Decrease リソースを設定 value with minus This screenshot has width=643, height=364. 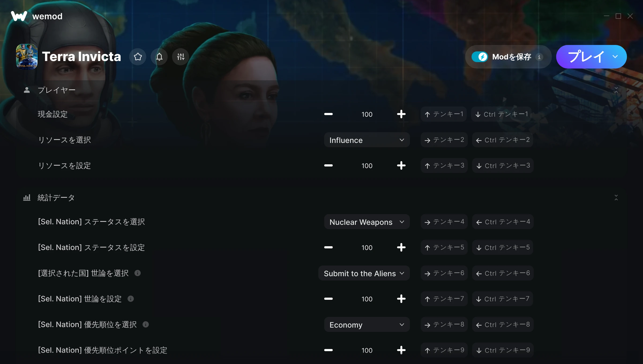[x=328, y=165]
